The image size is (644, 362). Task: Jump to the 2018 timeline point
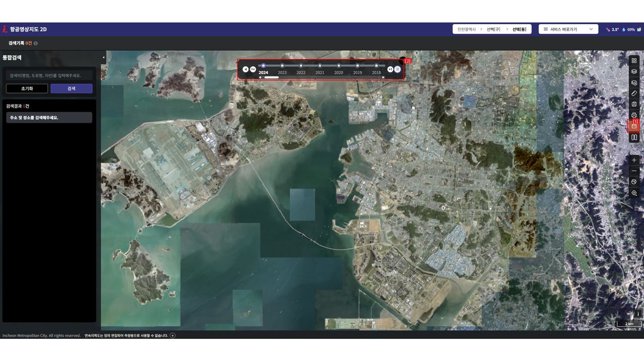click(376, 66)
